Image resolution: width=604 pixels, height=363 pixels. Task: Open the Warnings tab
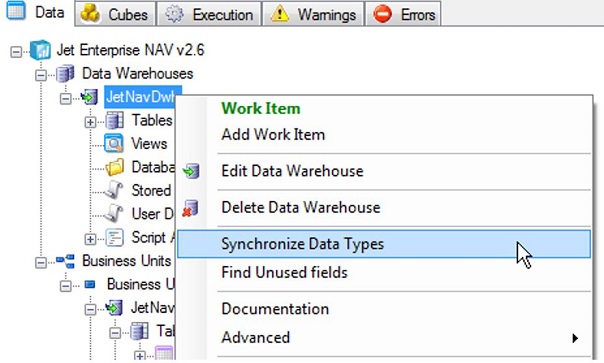coord(313,14)
